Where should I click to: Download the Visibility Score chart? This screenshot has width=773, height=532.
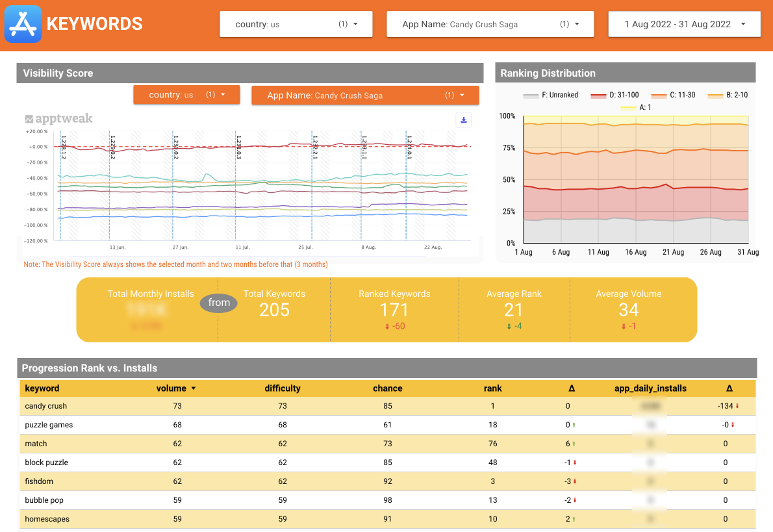(x=463, y=120)
